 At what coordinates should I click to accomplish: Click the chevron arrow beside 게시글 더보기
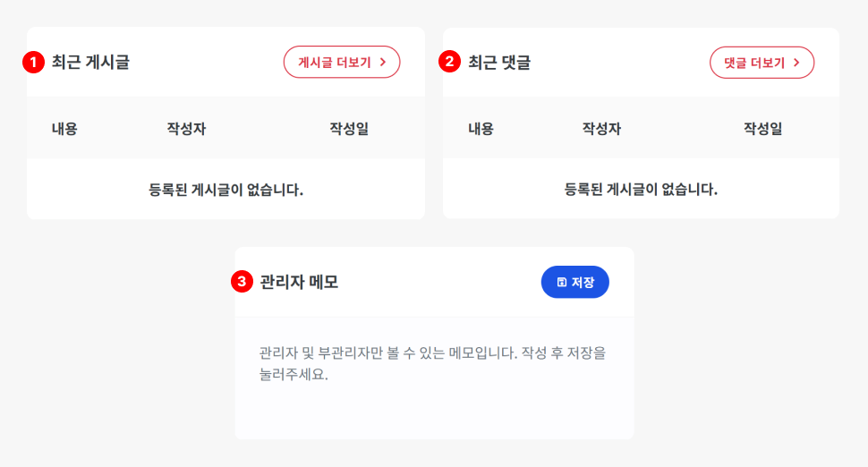pyautogui.click(x=383, y=63)
